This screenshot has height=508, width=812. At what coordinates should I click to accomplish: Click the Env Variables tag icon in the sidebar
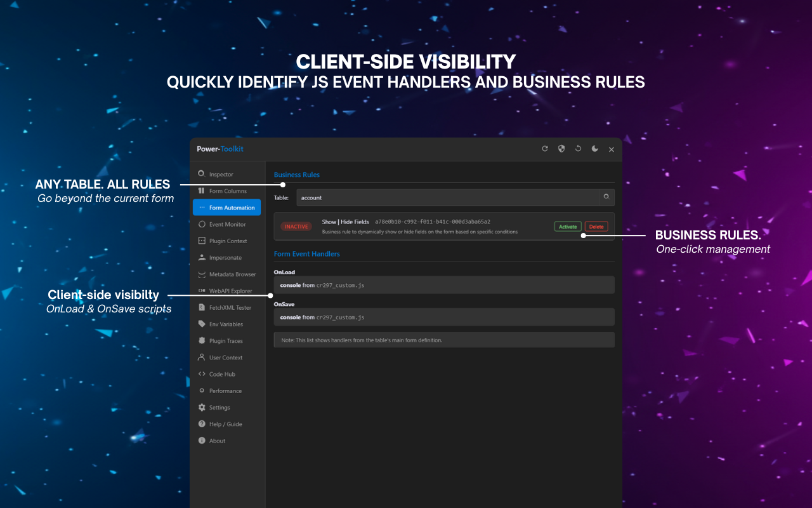[x=202, y=324]
